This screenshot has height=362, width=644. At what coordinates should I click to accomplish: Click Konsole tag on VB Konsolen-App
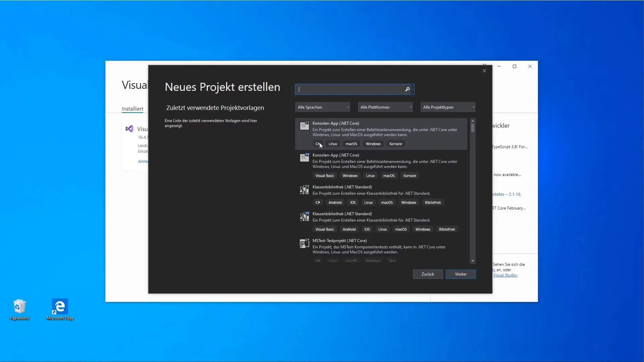[x=410, y=176]
